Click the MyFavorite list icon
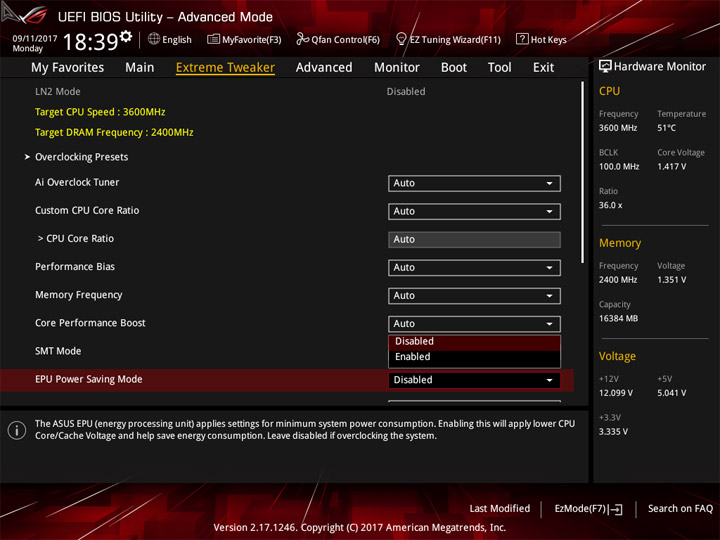The width and height of the screenshot is (720, 540). [213, 39]
